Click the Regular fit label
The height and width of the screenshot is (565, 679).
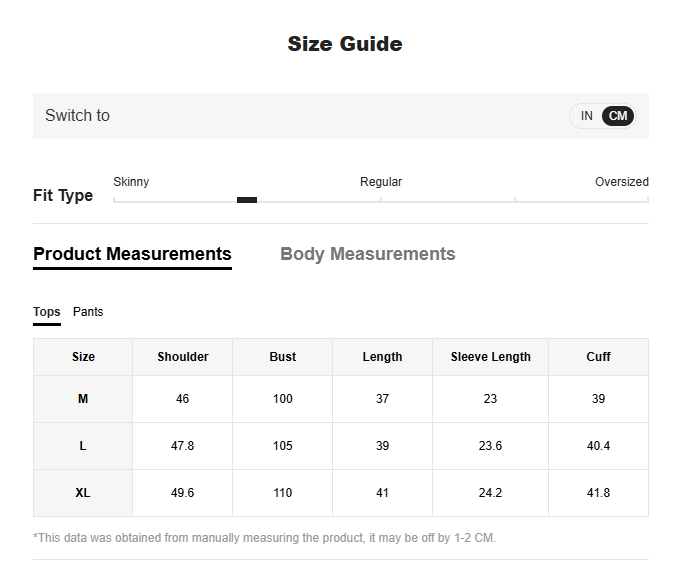coord(381,182)
